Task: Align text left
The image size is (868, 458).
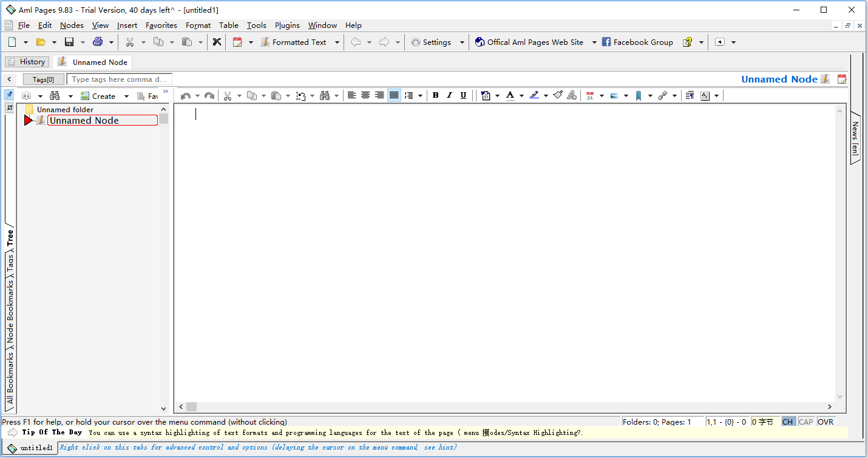Action: [x=351, y=95]
